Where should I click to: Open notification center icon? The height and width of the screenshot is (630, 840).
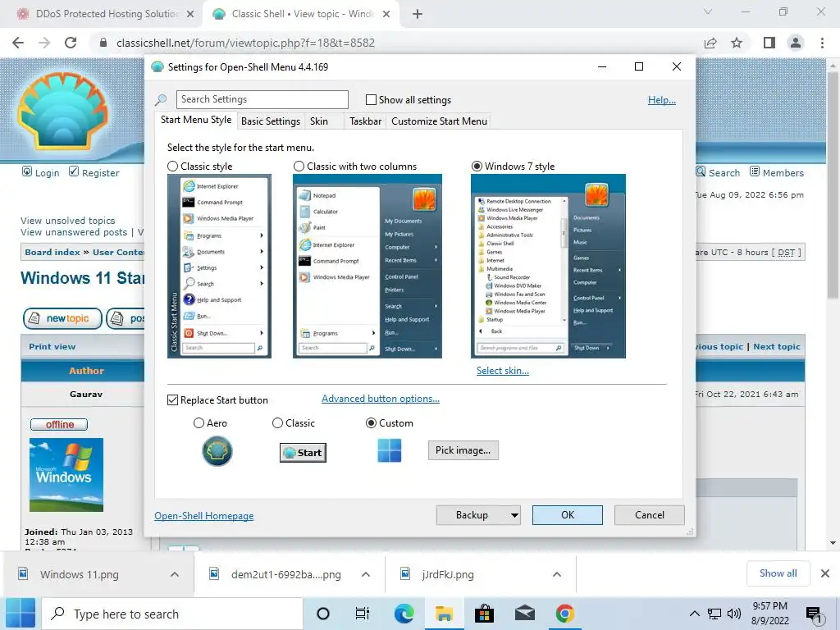pos(814,614)
